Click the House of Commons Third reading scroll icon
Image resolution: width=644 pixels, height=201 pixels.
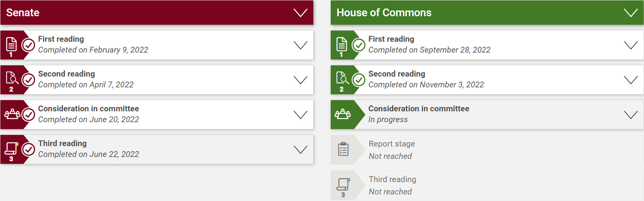[343, 184]
